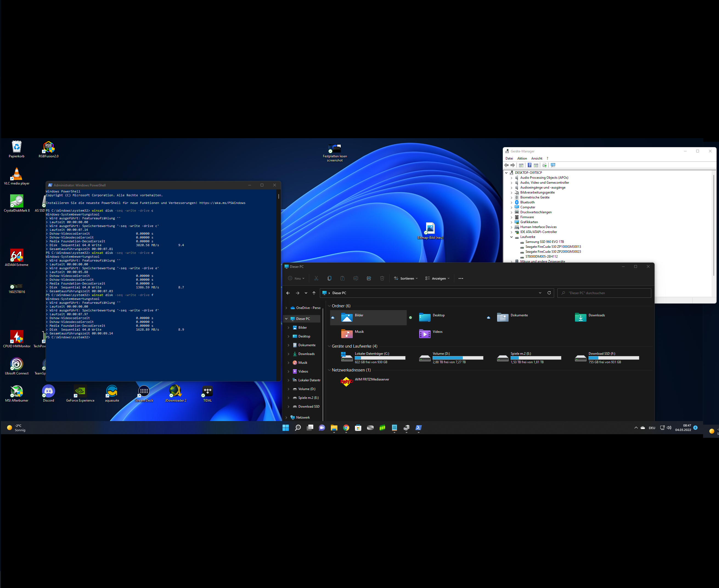Click Chrome icon in the taskbar
Image resolution: width=719 pixels, height=588 pixels.
[346, 428]
